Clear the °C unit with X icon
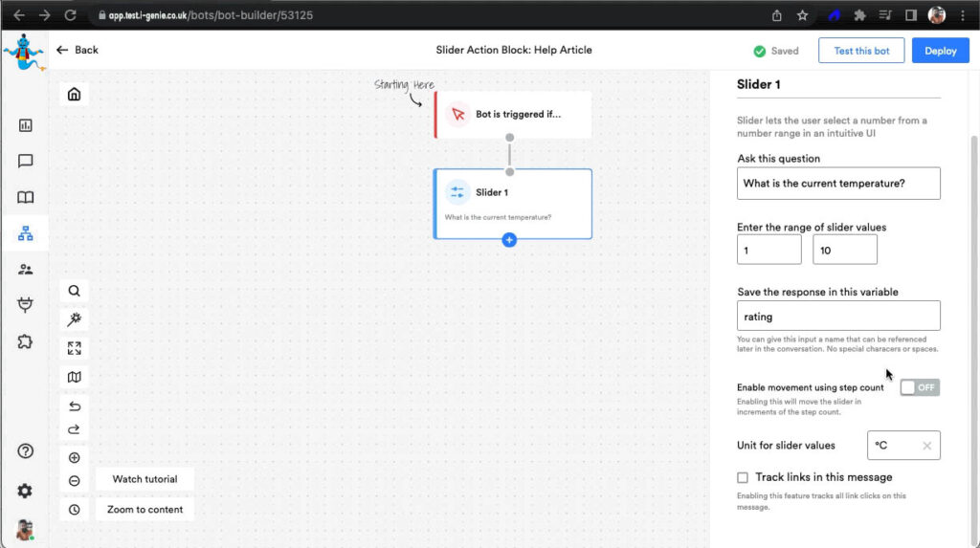Image resolution: width=980 pixels, height=548 pixels. 926,446
